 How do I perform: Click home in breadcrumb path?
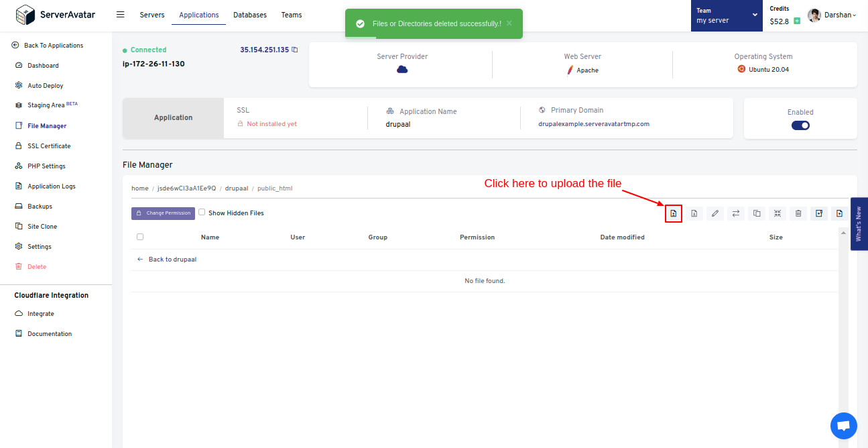140,188
